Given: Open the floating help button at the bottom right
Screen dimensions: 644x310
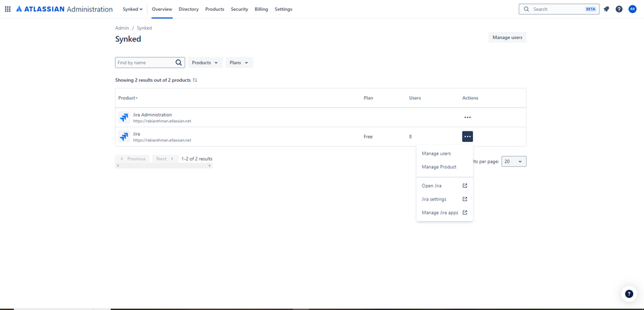Looking at the screenshot, I should coord(629,294).
